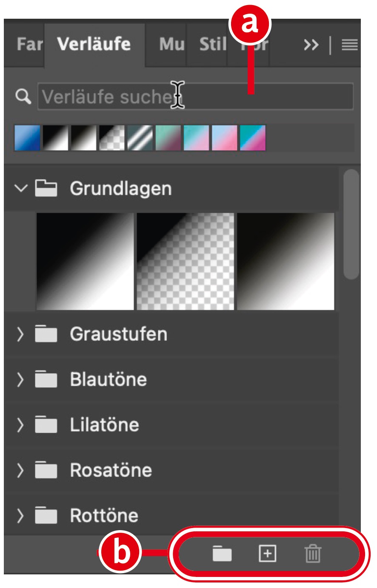
Task: Click the create new gradient plus icon
Action: (267, 554)
